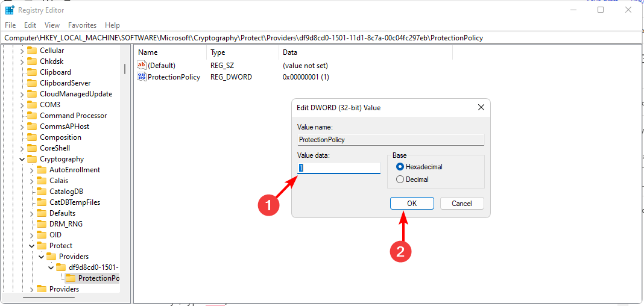Select the (Default) string value icon
The image size is (644, 306).
click(142, 65)
